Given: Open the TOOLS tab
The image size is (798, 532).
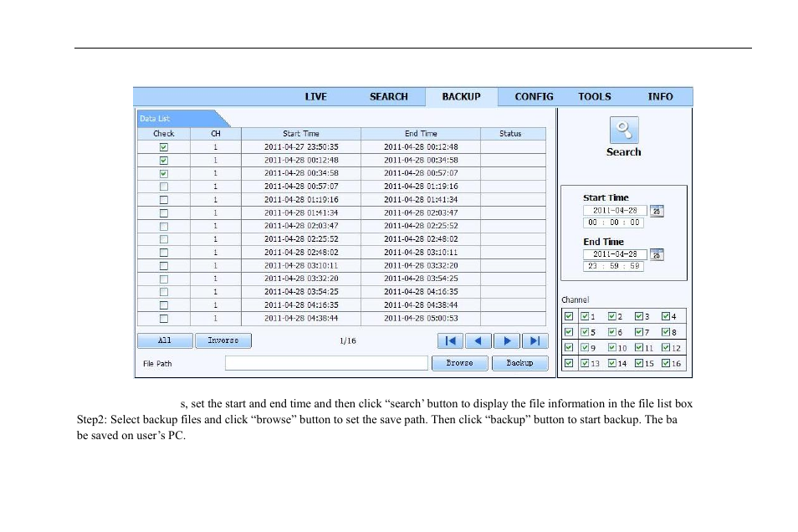Looking at the screenshot, I should 595,97.
